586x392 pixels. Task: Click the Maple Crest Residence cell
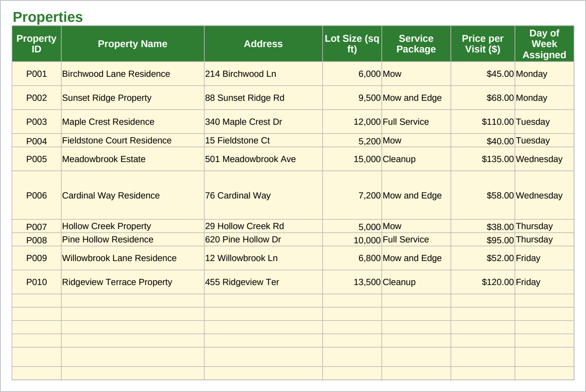(x=133, y=122)
